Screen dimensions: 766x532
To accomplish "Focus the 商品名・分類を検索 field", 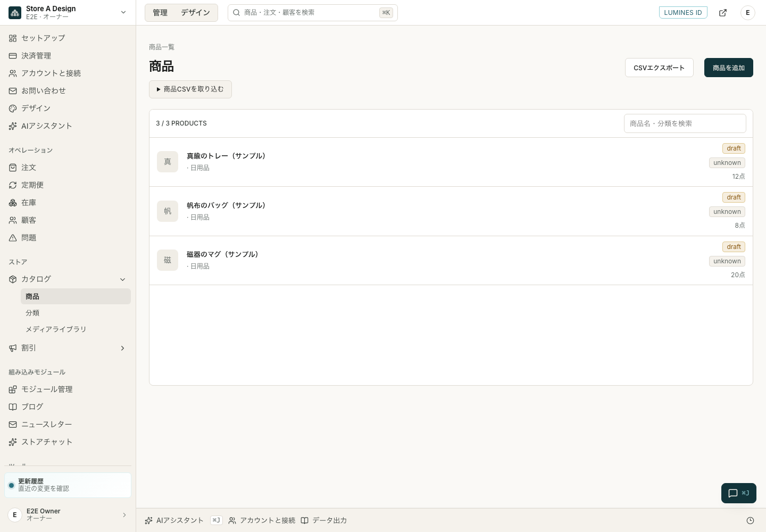I will point(685,123).
